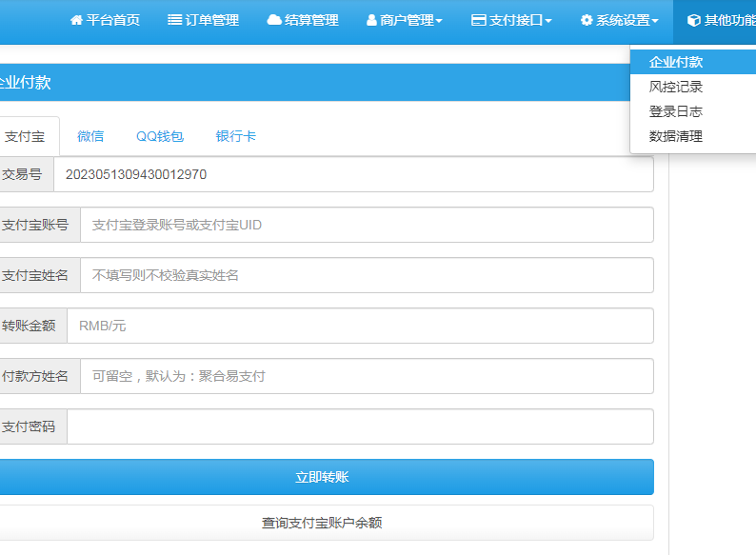Select 风控记录 from the dropdown menu
The width and height of the screenshot is (756, 555).
pos(693,87)
